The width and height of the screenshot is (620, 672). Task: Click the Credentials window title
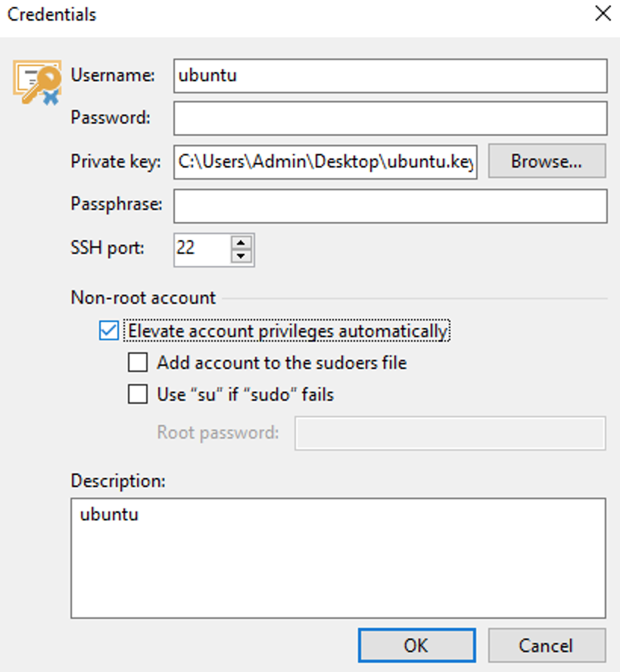[x=51, y=14]
